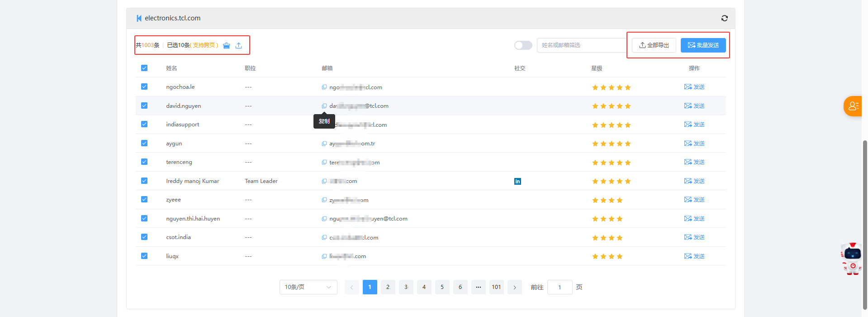868x317 pixels.
Task: Click the name or email filter field
Action: [581, 45]
